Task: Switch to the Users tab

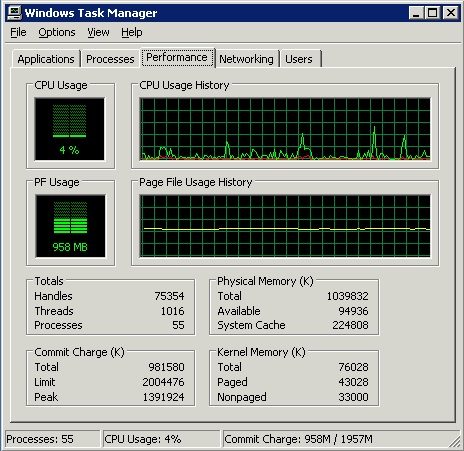Action: [x=299, y=59]
